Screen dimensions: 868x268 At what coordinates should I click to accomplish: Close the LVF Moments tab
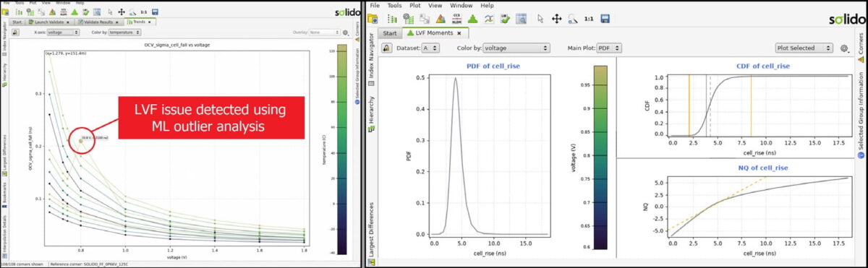459,33
